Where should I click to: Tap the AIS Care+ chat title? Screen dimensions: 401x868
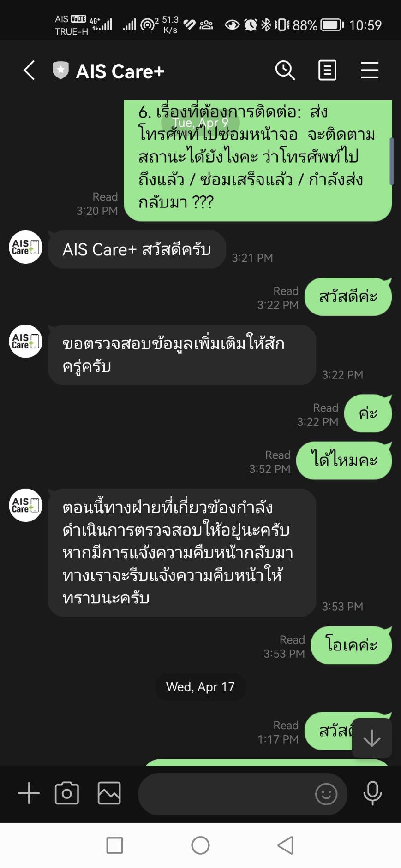click(120, 71)
